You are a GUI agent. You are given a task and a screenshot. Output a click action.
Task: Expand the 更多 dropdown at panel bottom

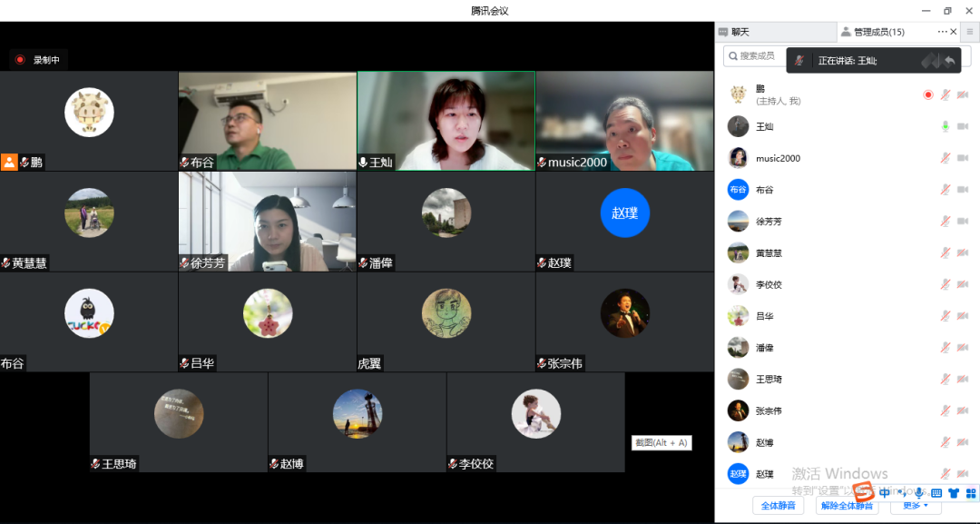[915, 505]
